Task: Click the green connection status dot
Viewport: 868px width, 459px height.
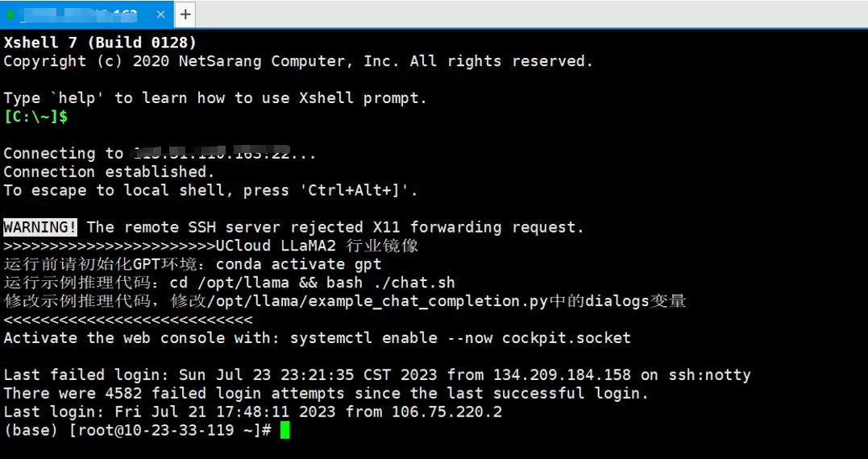Action: click(x=10, y=14)
